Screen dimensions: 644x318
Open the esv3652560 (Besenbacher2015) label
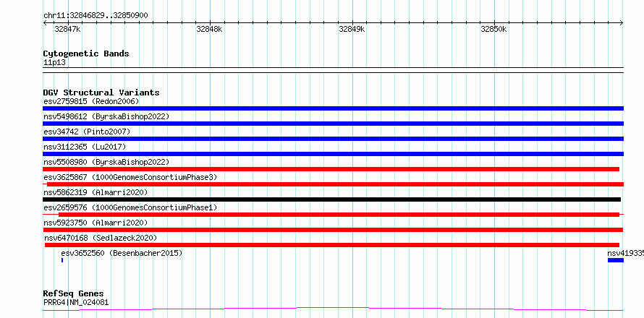point(122,253)
